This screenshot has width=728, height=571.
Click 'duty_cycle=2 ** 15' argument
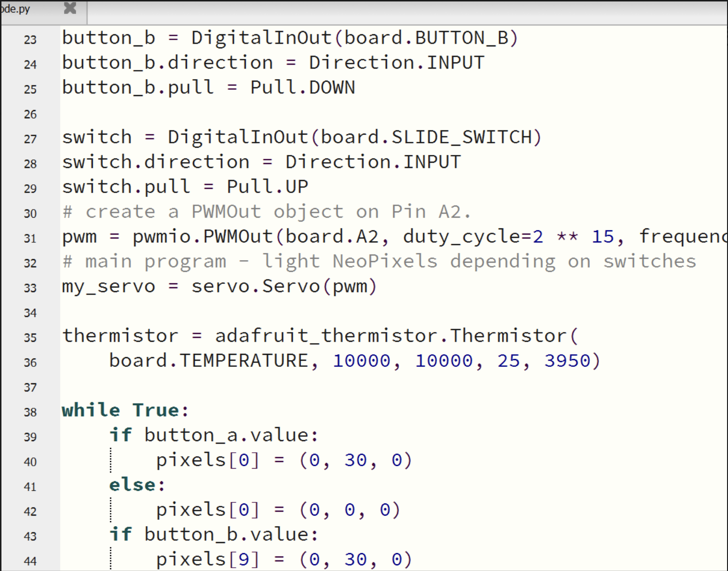509,237
